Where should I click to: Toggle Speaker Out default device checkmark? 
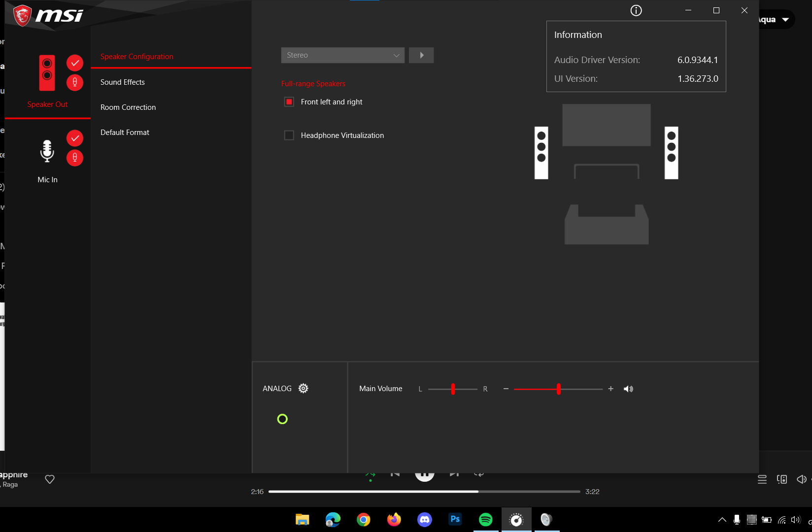click(75, 63)
